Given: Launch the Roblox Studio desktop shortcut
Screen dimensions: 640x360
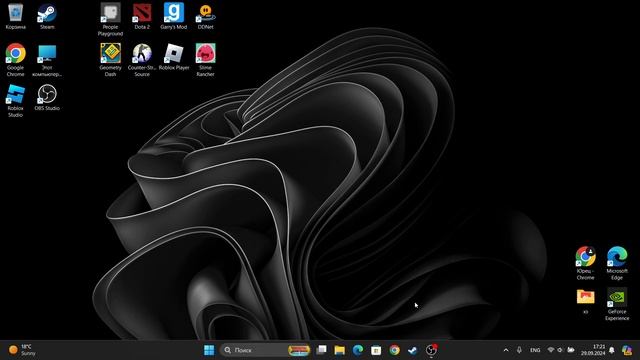Looking at the screenshot, I should [x=16, y=101].
